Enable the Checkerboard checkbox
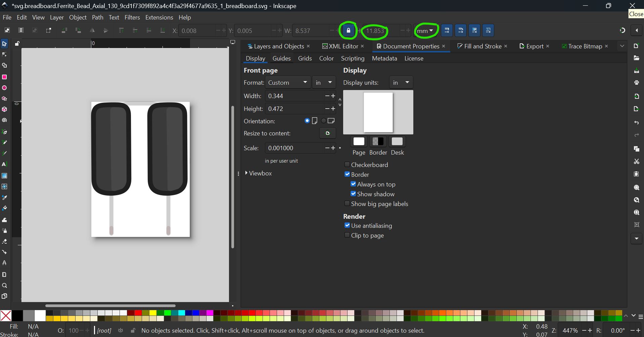Screen dimensions: 644x337 click(x=347, y=165)
